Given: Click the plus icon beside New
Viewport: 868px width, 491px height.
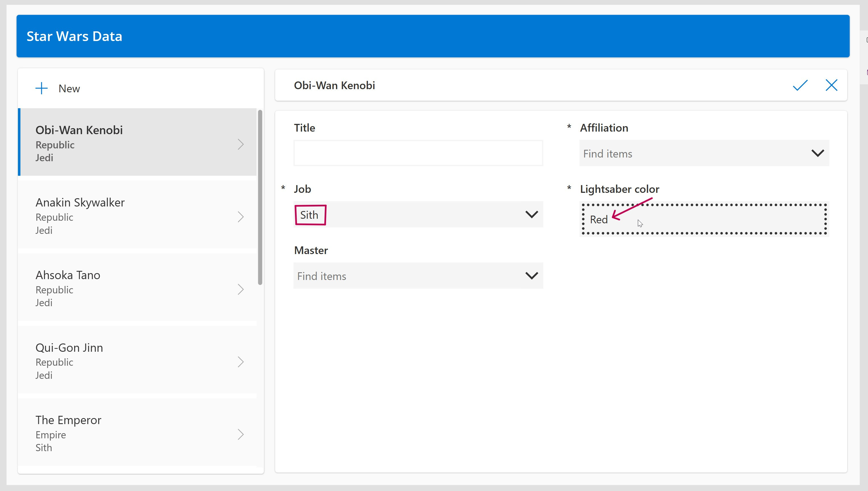Looking at the screenshot, I should click(x=42, y=88).
